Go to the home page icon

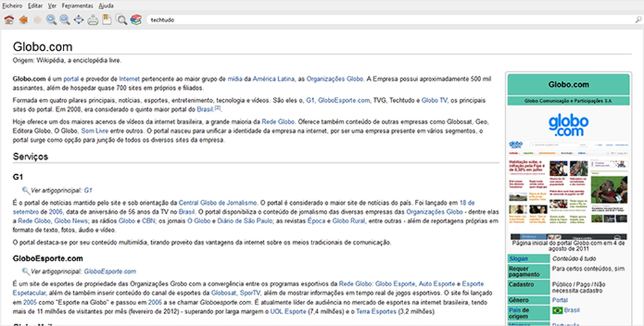tap(9, 19)
